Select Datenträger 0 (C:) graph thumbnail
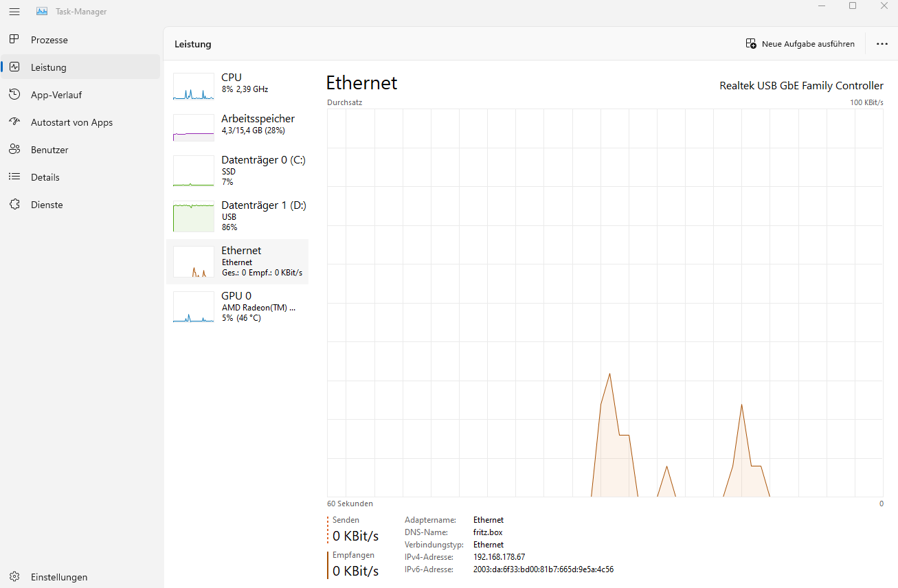 pyautogui.click(x=194, y=171)
